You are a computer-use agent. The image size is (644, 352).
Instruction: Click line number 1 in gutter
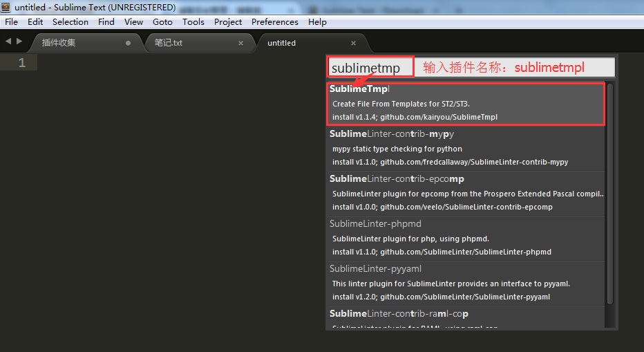point(22,63)
